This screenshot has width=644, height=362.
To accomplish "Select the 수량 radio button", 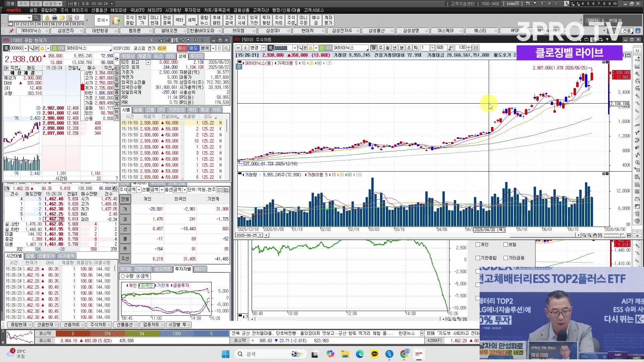I will pos(123,276).
